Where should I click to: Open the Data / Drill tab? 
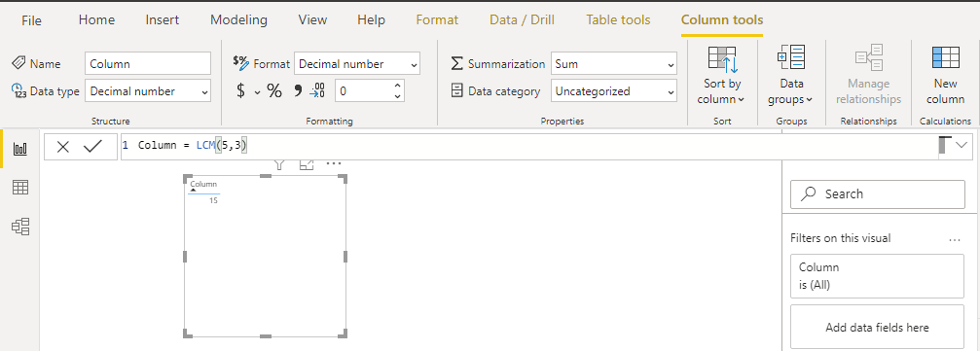click(522, 20)
